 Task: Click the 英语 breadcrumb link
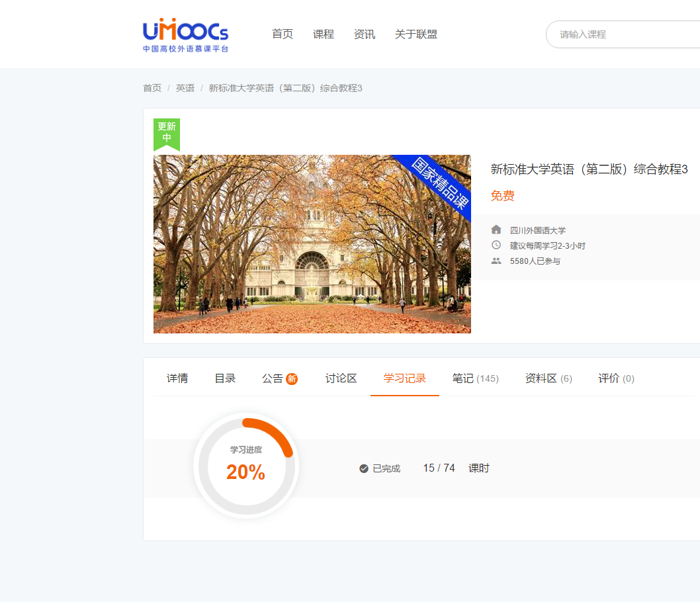click(x=185, y=88)
